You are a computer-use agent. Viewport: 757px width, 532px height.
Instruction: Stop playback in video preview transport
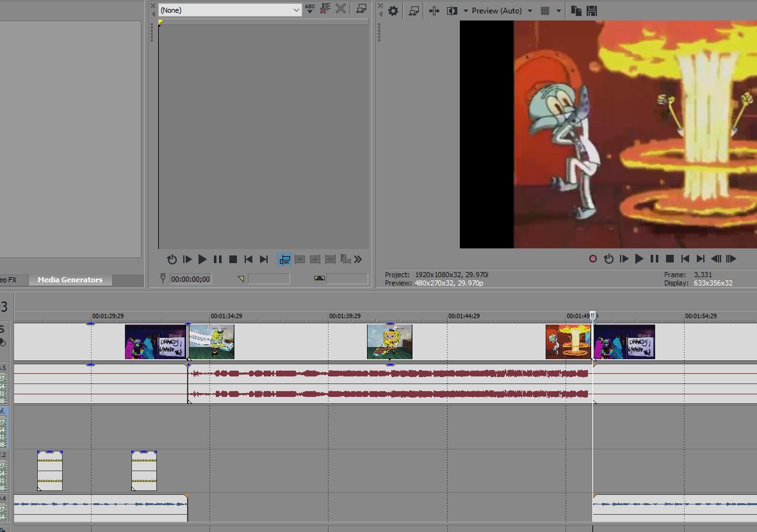tap(670, 259)
